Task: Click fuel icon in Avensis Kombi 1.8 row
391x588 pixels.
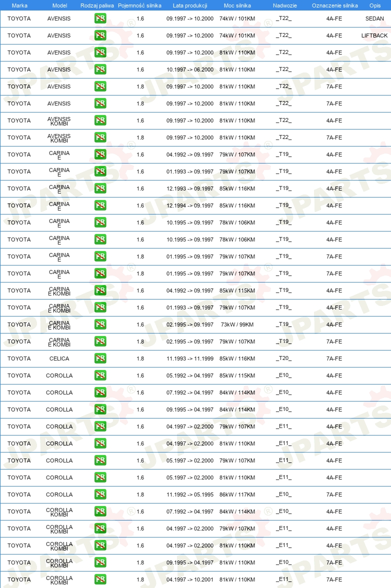Action: click(100, 137)
